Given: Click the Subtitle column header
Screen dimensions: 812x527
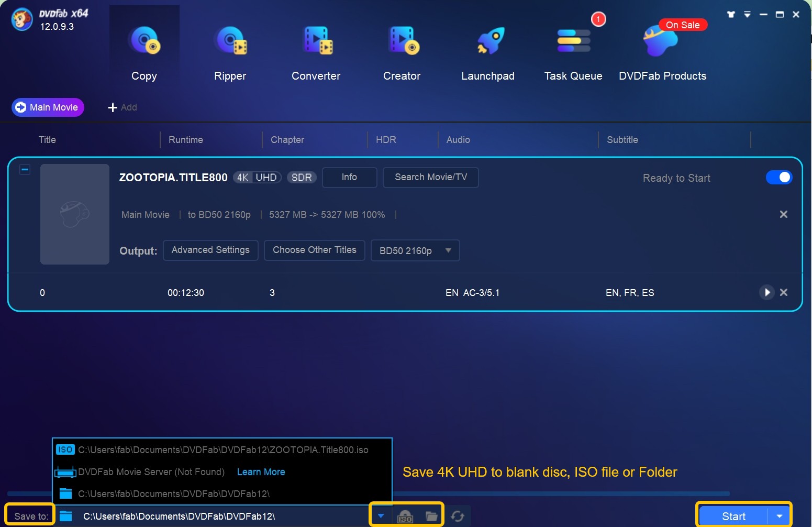Looking at the screenshot, I should [x=622, y=140].
